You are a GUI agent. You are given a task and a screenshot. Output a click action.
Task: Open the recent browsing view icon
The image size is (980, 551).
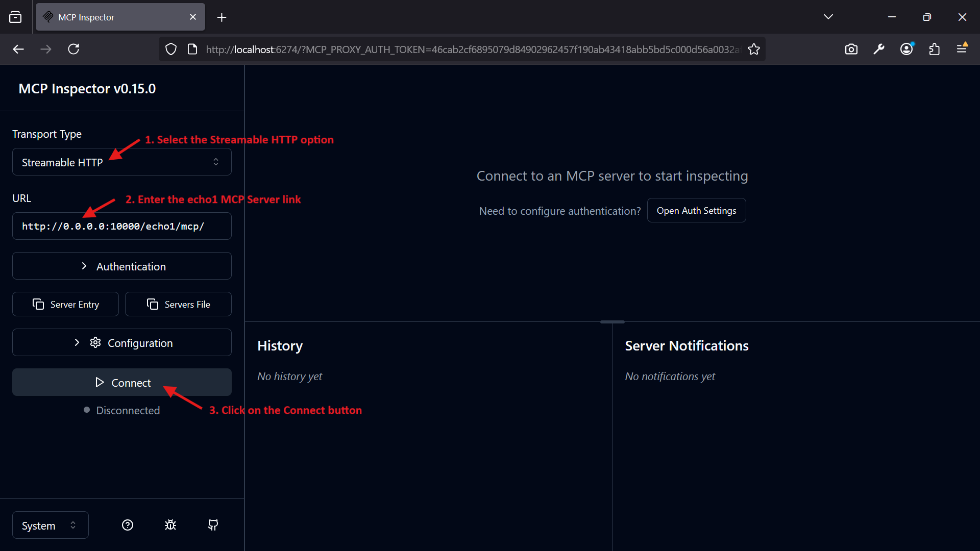point(15,17)
